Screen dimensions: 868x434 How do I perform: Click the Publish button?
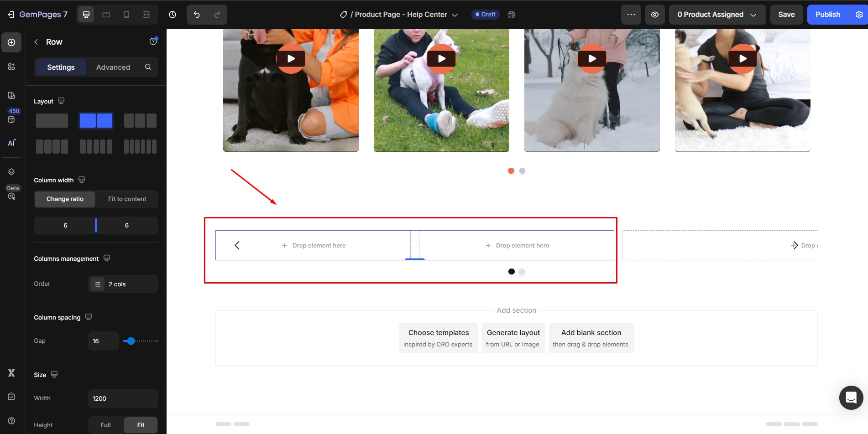[x=827, y=15]
